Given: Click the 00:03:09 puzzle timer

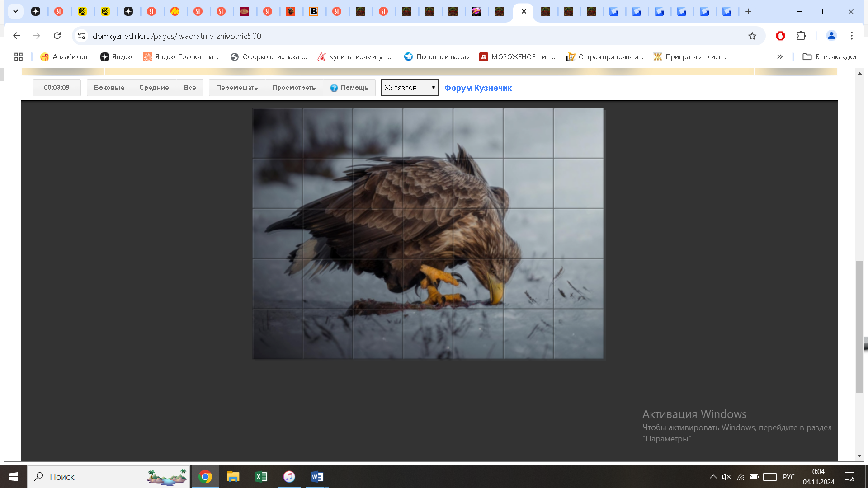Looking at the screenshot, I should pos(57,88).
